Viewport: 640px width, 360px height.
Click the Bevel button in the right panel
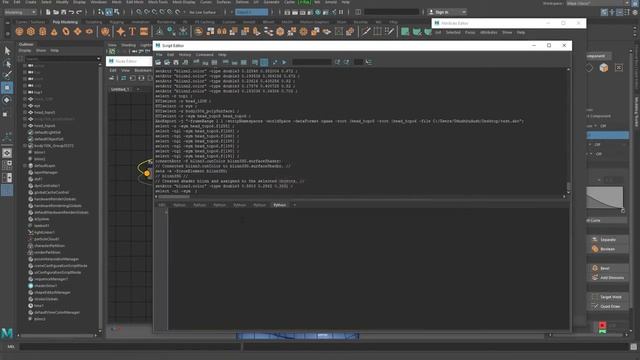click(x=608, y=268)
